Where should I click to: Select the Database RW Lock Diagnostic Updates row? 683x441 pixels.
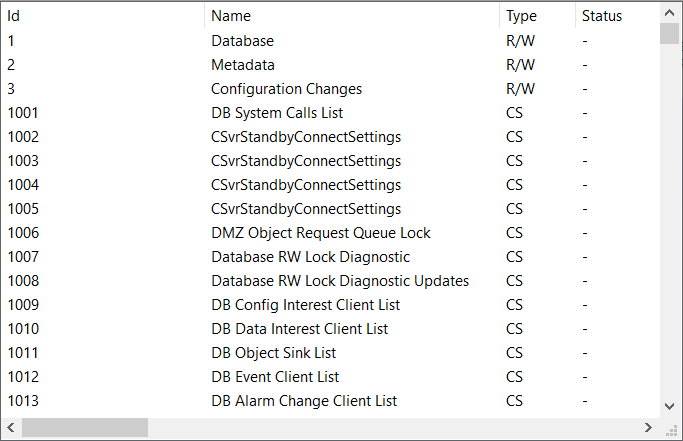[340, 281]
